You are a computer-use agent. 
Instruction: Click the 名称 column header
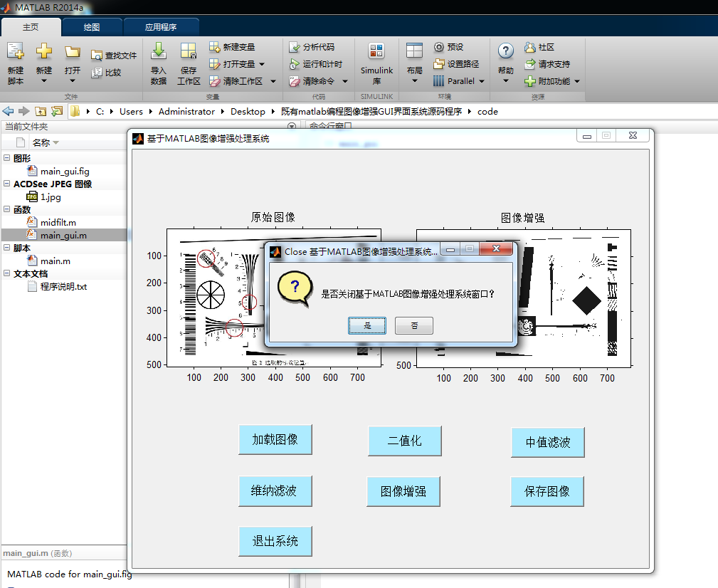click(46, 143)
